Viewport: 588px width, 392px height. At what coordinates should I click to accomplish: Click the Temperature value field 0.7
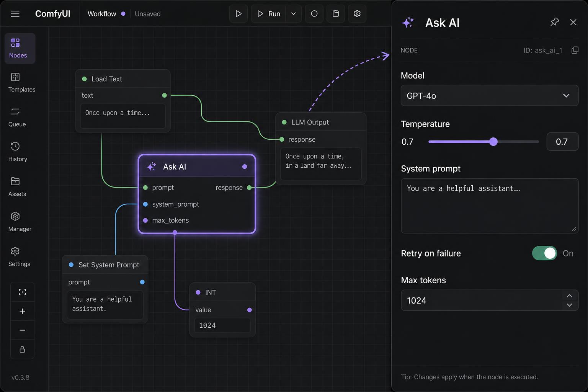(x=562, y=142)
